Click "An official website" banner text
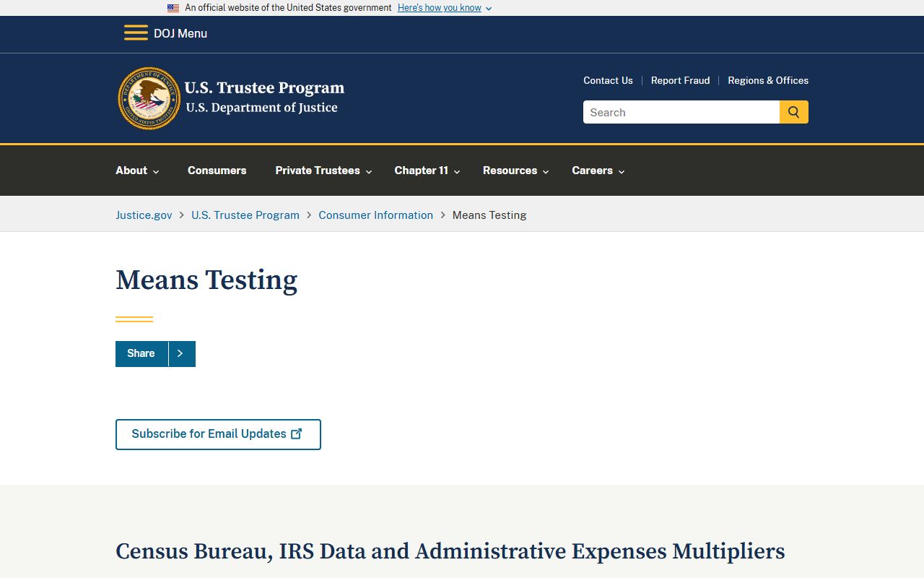Screen dimensions: 924x578 288,8
